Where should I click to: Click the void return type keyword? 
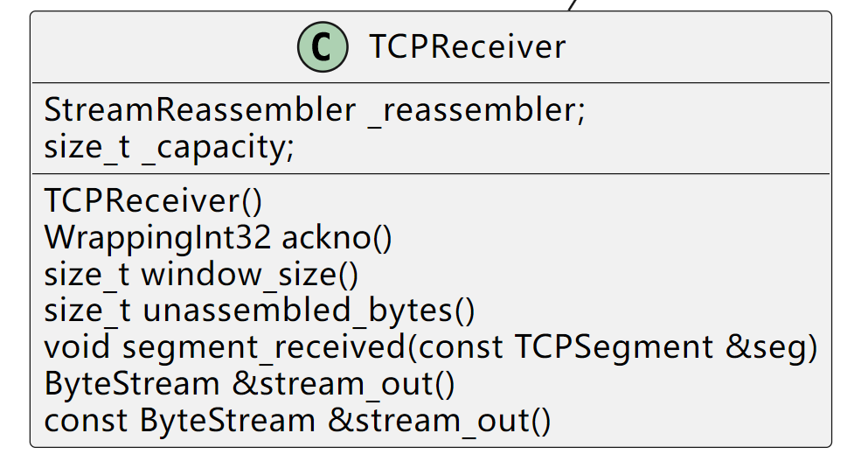pos(77,347)
